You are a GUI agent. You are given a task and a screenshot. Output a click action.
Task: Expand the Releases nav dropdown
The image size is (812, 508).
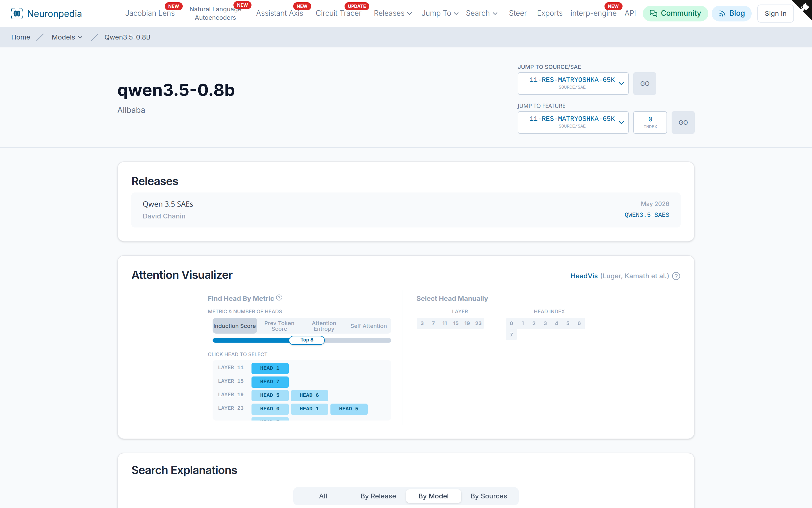pyautogui.click(x=392, y=14)
